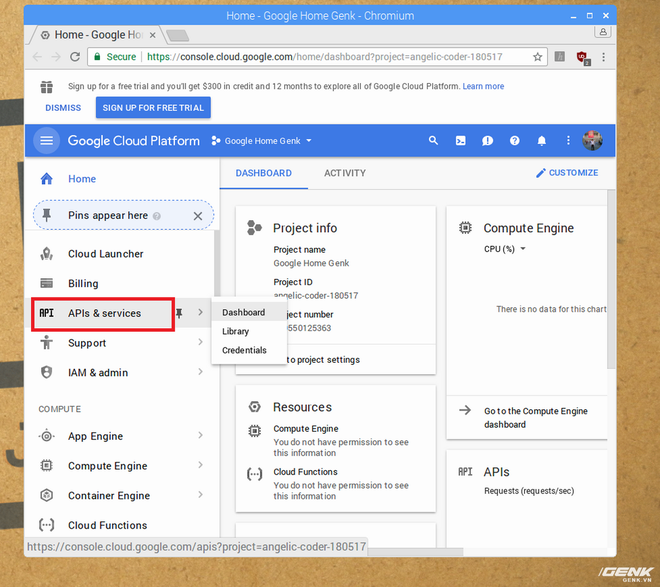Click the user account avatar

[x=592, y=141]
